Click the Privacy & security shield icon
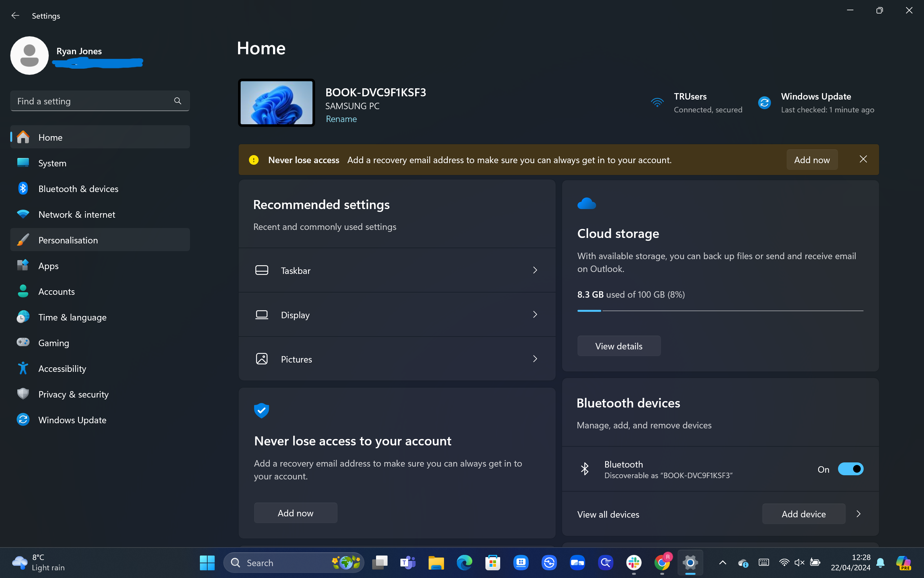Viewport: 924px width, 578px height. [23, 394]
